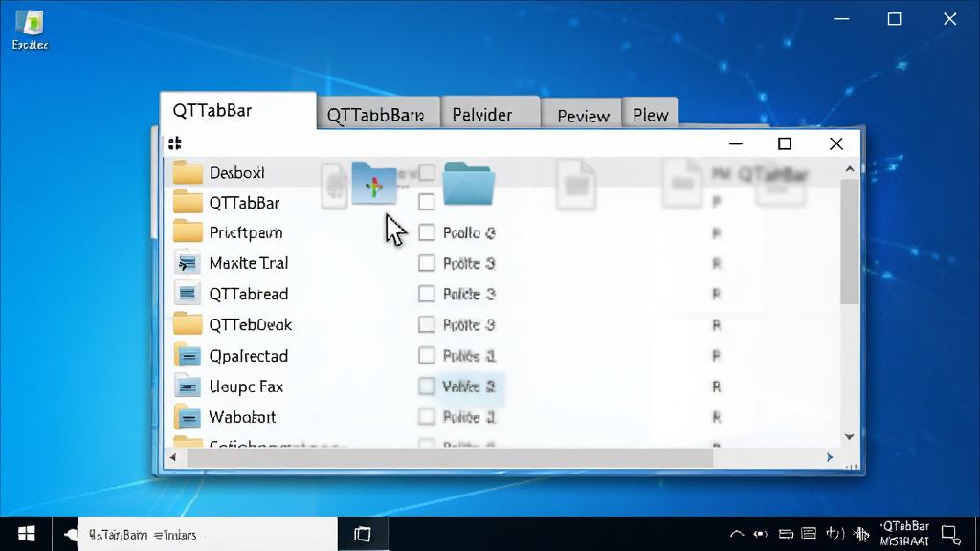This screenshot has width=980, height=551.
Task: Switch to the first QTTabBar tab
Action: tap(238, 111)
